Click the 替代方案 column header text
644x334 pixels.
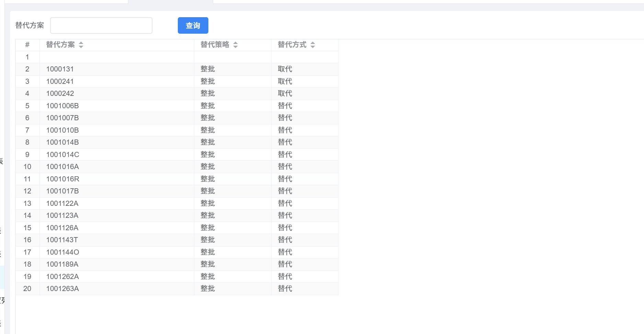pyautogui.click(x=60, y=45)
